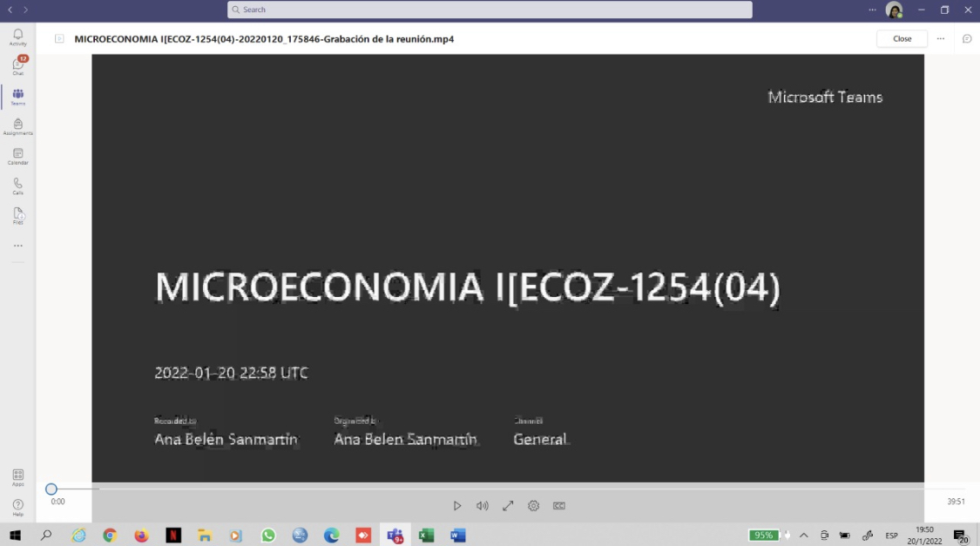Image resolution: width=980 pixels, height=546 pixels.
Task: Open the Apps store in sidebar
Action: pyautogui.click(x=17, y=477)
